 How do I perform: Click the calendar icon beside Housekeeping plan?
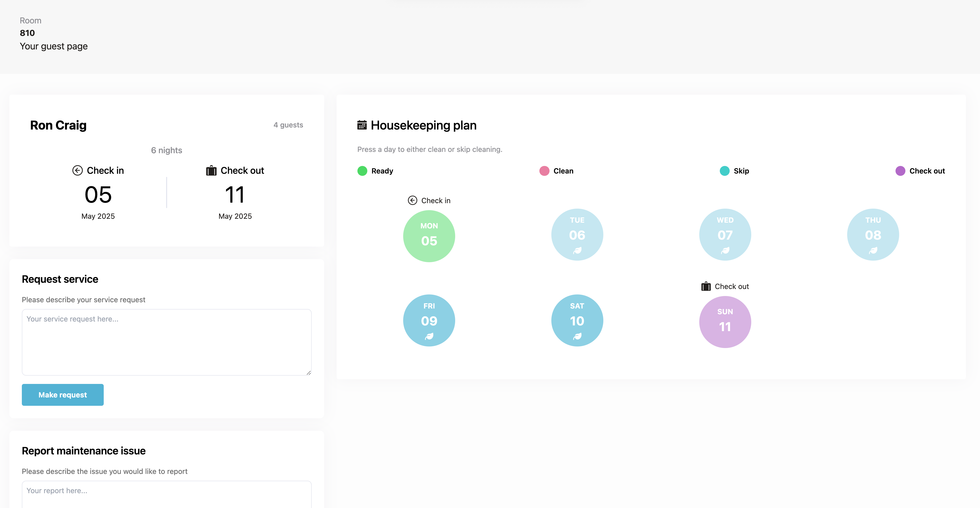[362, 125]
